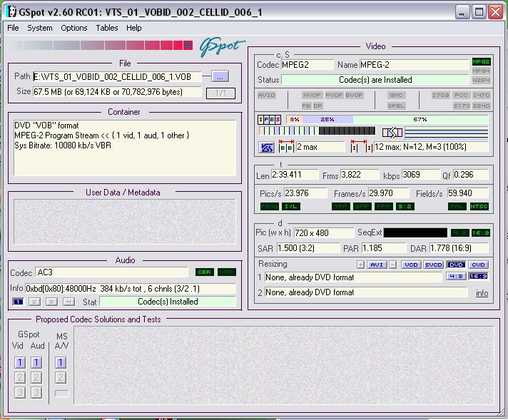
Task: Click the PROG scan indicator
Action: click(270, 206)
